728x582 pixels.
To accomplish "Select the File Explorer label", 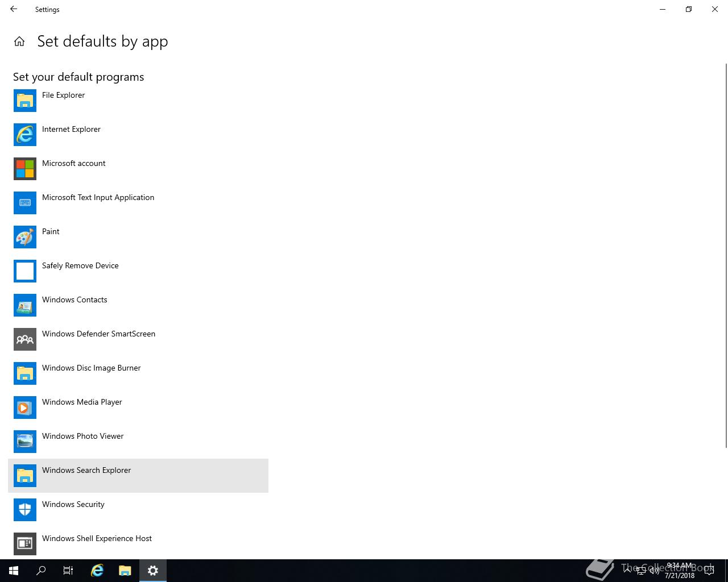I will point(63,95).
